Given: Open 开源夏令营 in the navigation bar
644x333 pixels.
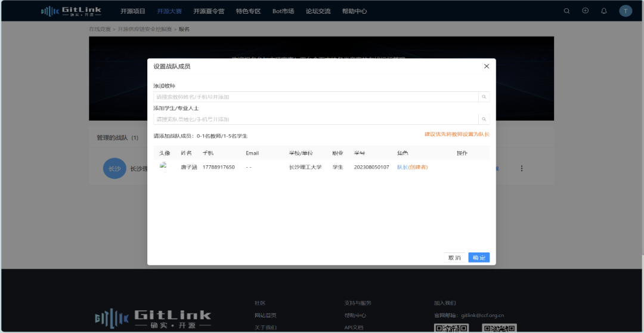Looking at the screenshot, I should pos(209,11).
